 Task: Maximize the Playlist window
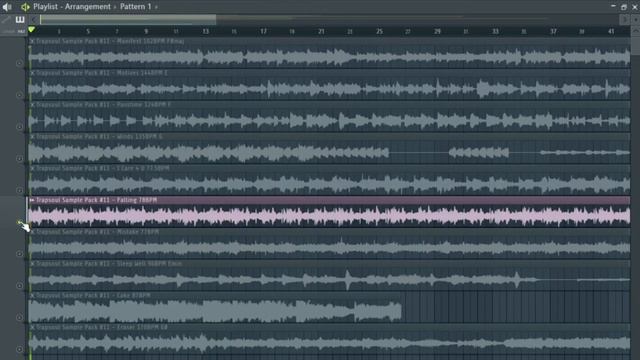(624, 7)
